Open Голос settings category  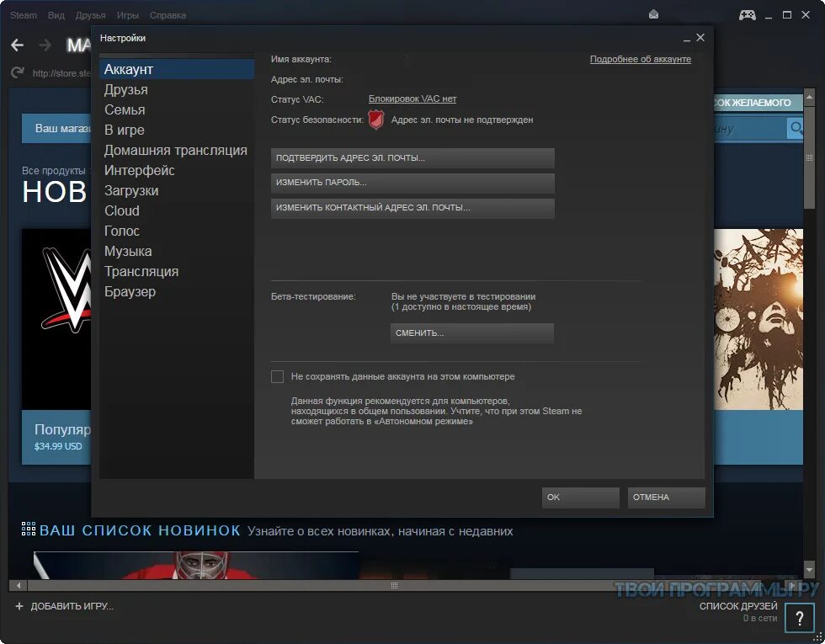(x=177, y=231)
